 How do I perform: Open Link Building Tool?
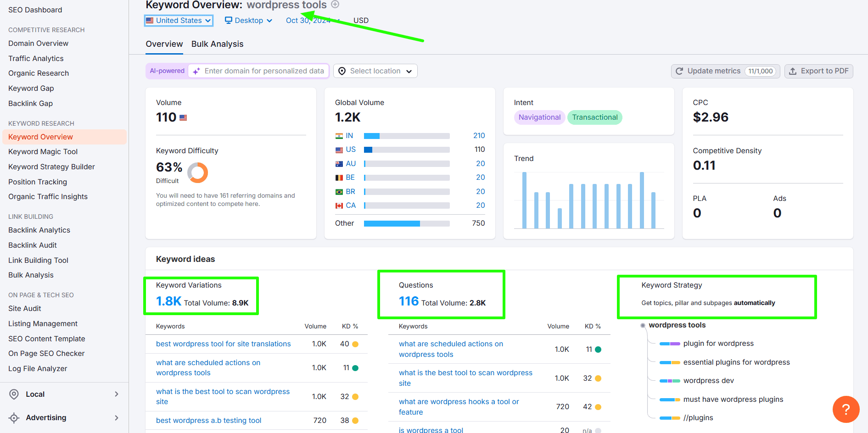[x=38, y=261]
